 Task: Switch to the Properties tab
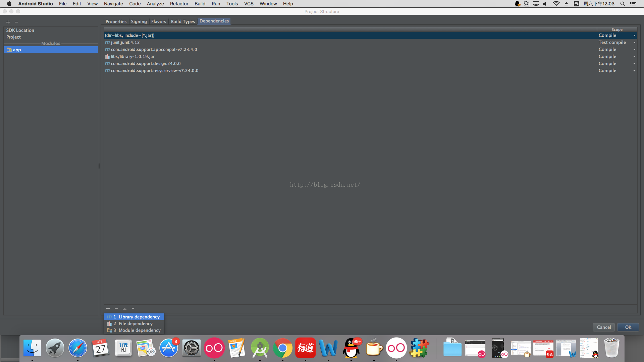(x=116, y=21)
